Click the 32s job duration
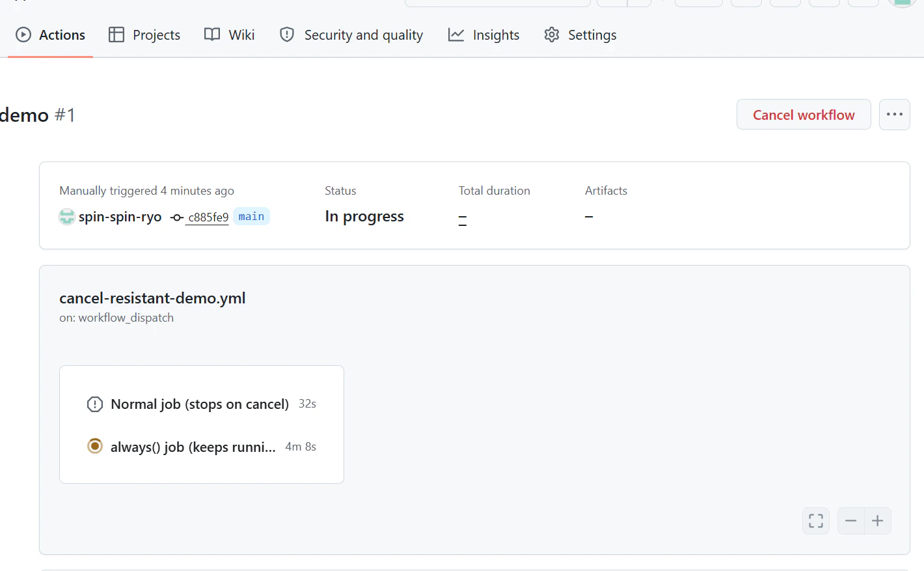 tap(307, 404)
